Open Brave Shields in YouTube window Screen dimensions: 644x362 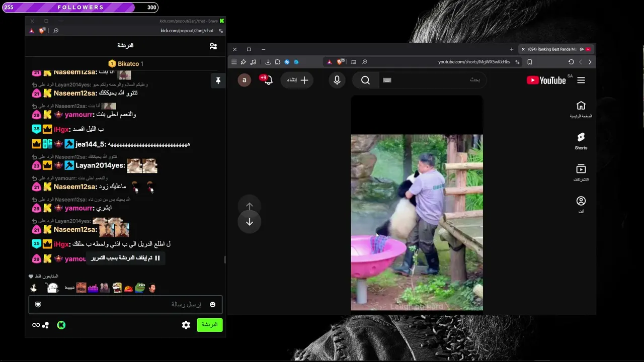341,62
